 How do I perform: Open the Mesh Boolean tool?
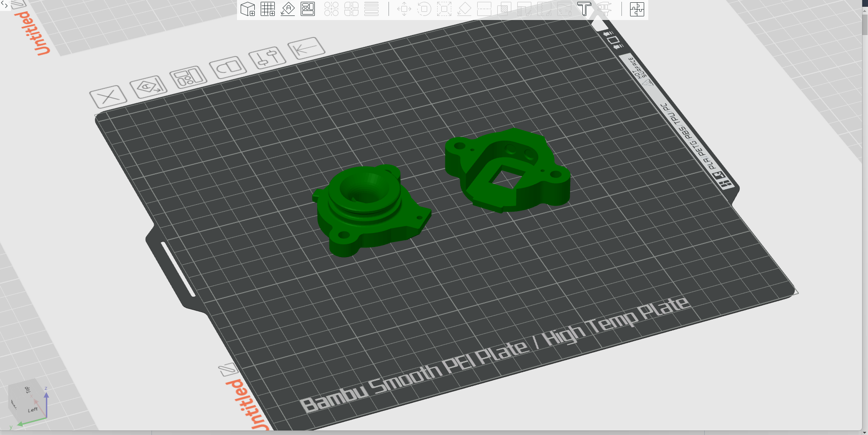(x=504, y=9)
